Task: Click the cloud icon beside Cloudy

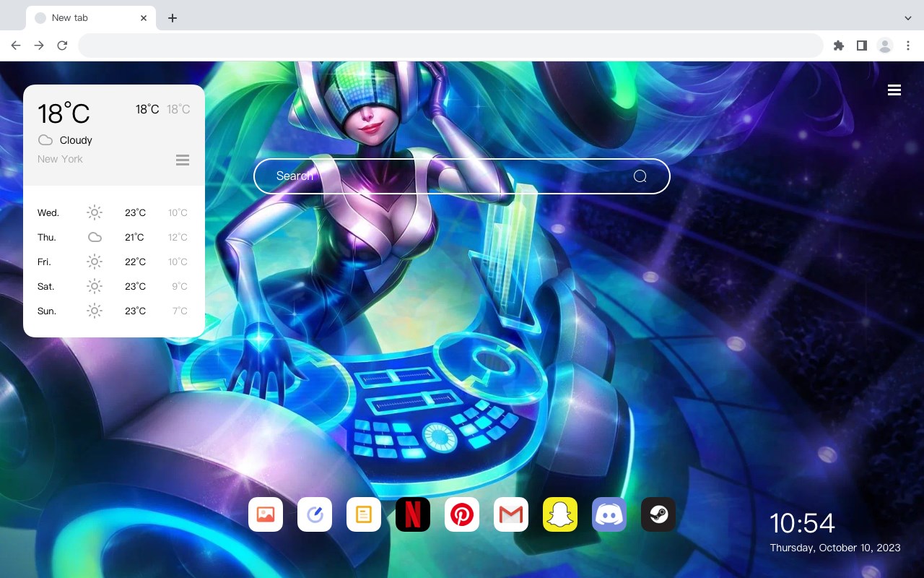Action: pos(45,140)
